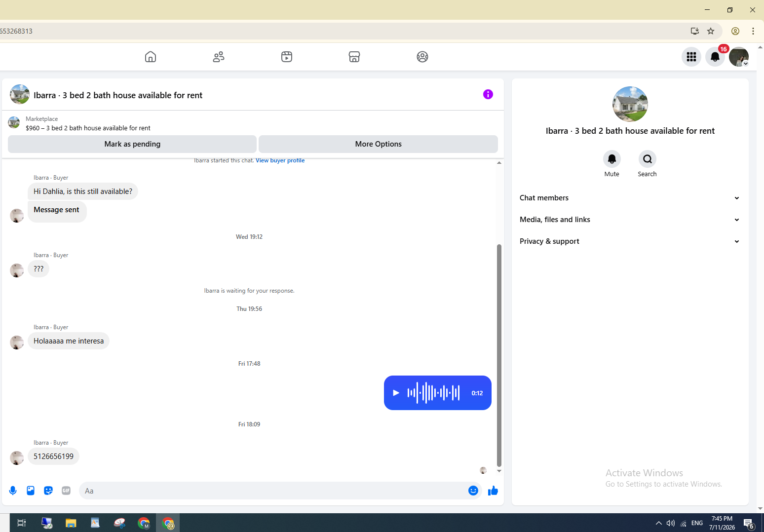The width and height of the screenshot is (764, 532).
Task: Open account profile picture menu
Action: pyautogui.click(x=739, y=57)
